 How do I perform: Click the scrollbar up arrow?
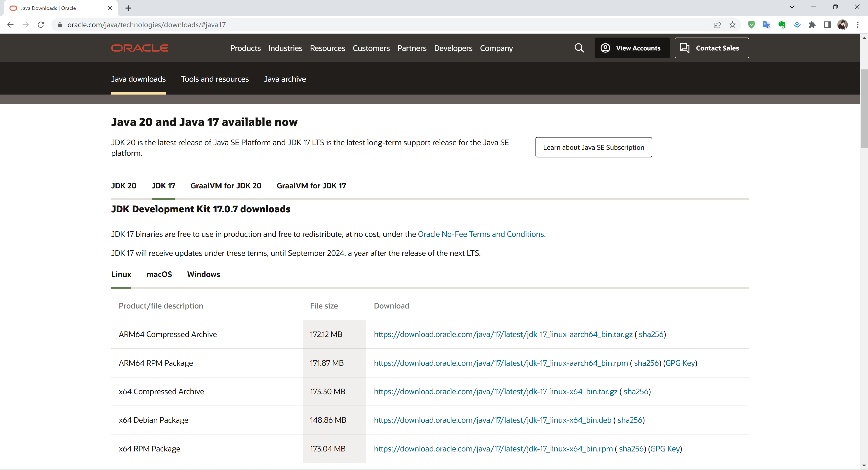[864, 38]
